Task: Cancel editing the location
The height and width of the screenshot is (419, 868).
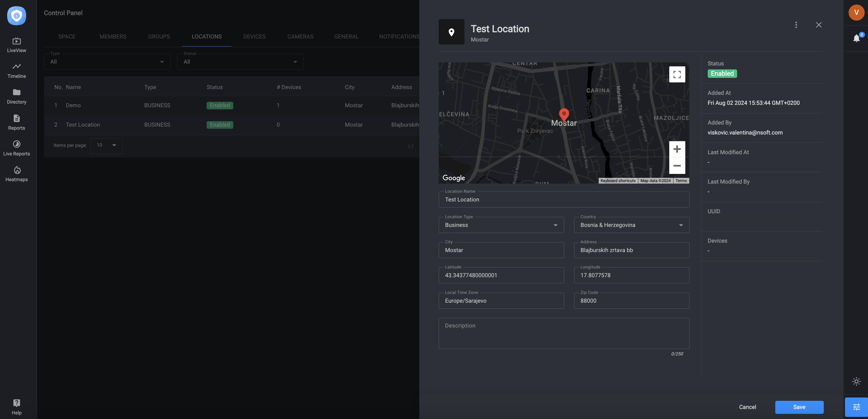Action: click(x=747, y=407)
